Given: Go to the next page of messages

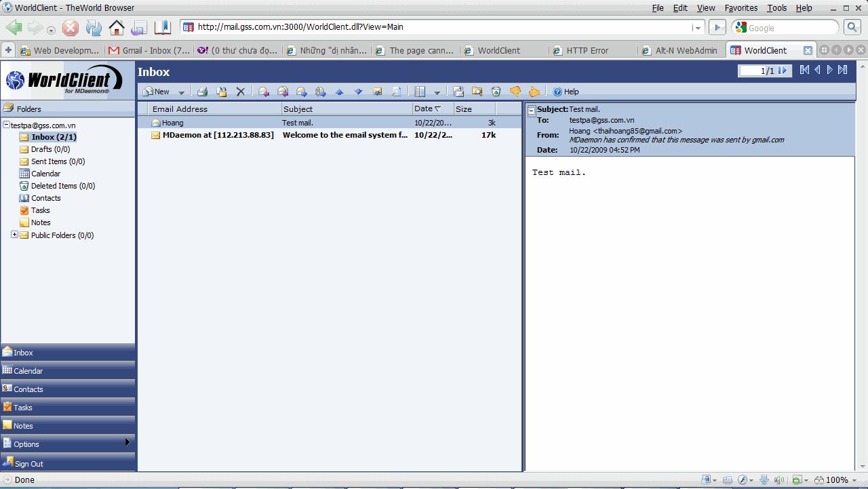Looking at the screenshot, I should (x=829, y=70).
